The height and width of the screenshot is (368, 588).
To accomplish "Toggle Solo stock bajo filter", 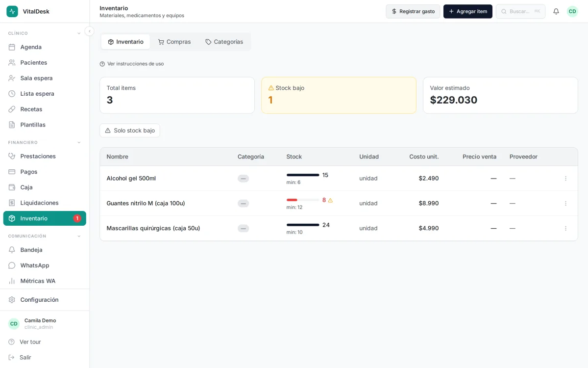I will tap(130, 131).
